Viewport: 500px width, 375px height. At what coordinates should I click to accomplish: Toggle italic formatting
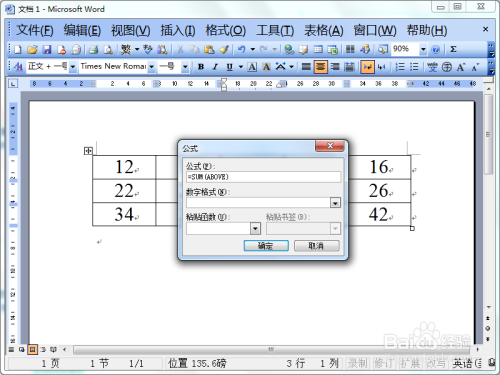pyautogui.click(x=215, y=67)
